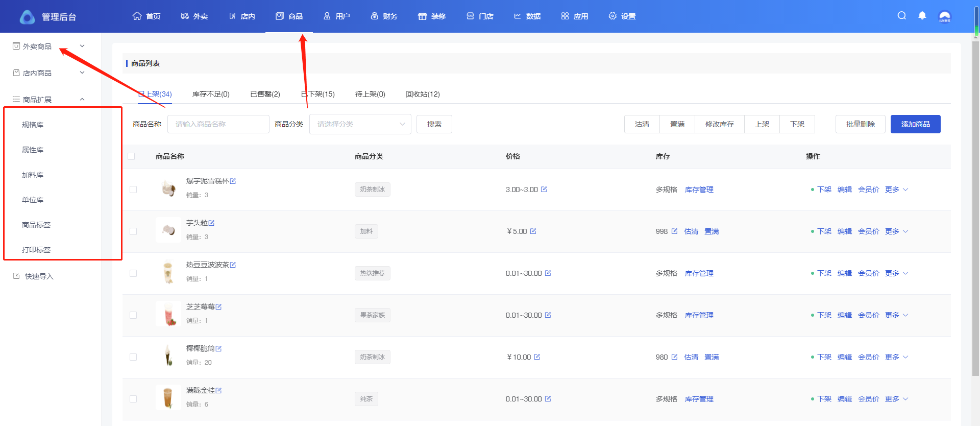Viewport: 980px width, 426px height.
Task: Click the page vertical scrollbar
Action: (x=976, y=204)
